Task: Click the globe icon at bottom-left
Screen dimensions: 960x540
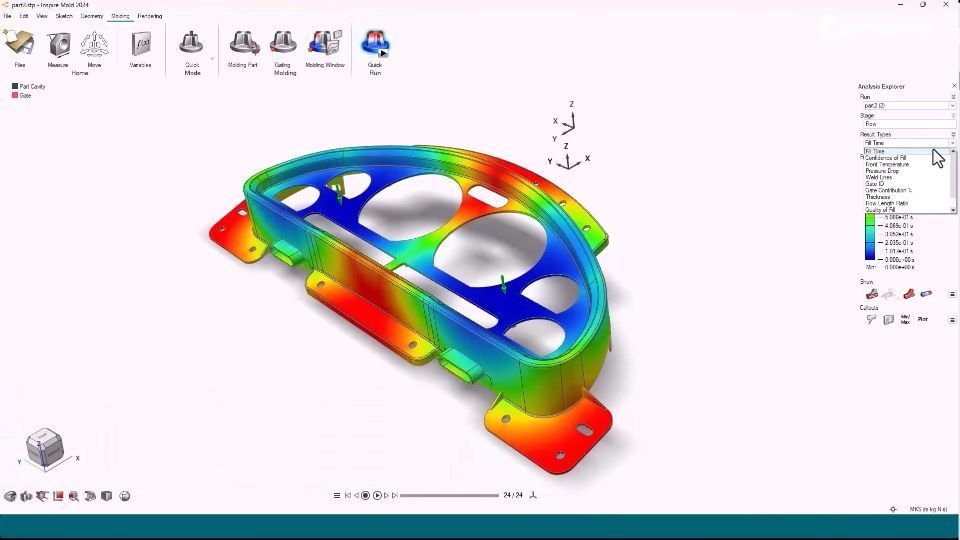Action: 125,496
